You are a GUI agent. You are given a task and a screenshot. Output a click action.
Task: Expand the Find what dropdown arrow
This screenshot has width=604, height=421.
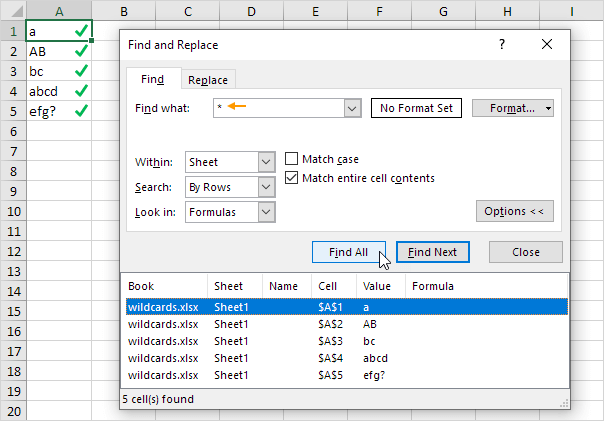click(351, 108)
